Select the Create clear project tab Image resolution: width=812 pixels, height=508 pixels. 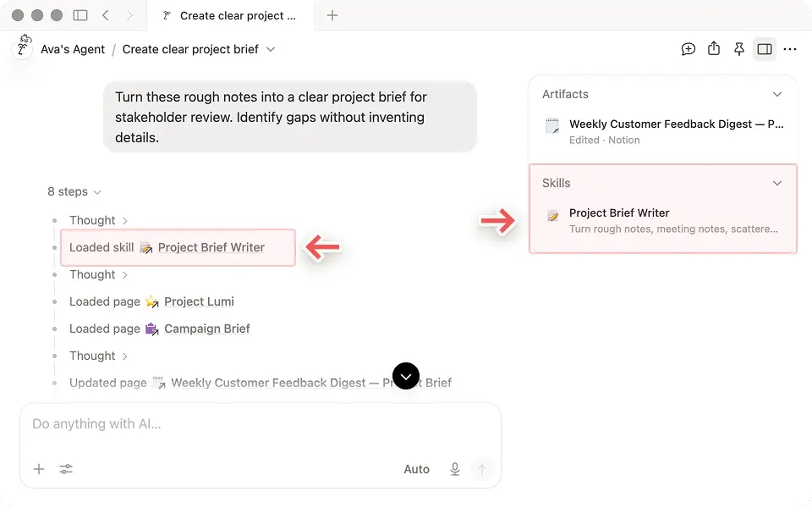pyautogui.click(x=231, y=15)
